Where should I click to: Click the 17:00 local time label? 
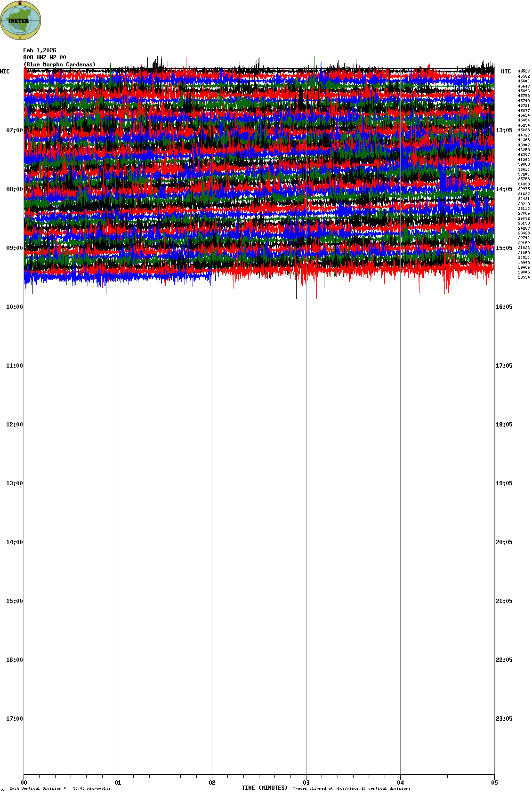pos(14,719)
